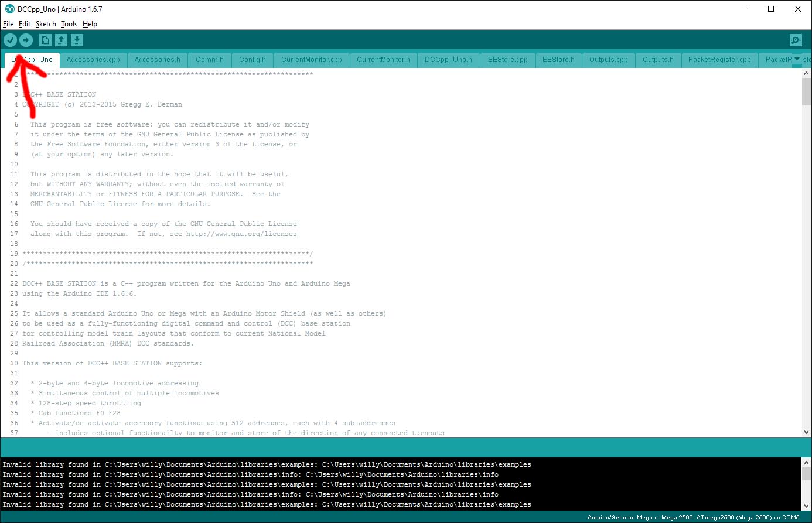This screenshot has width=812, height=523.
Task: Click 'Simultaneous control of multiple locomotives' line
Action: [x=125, y=393]
